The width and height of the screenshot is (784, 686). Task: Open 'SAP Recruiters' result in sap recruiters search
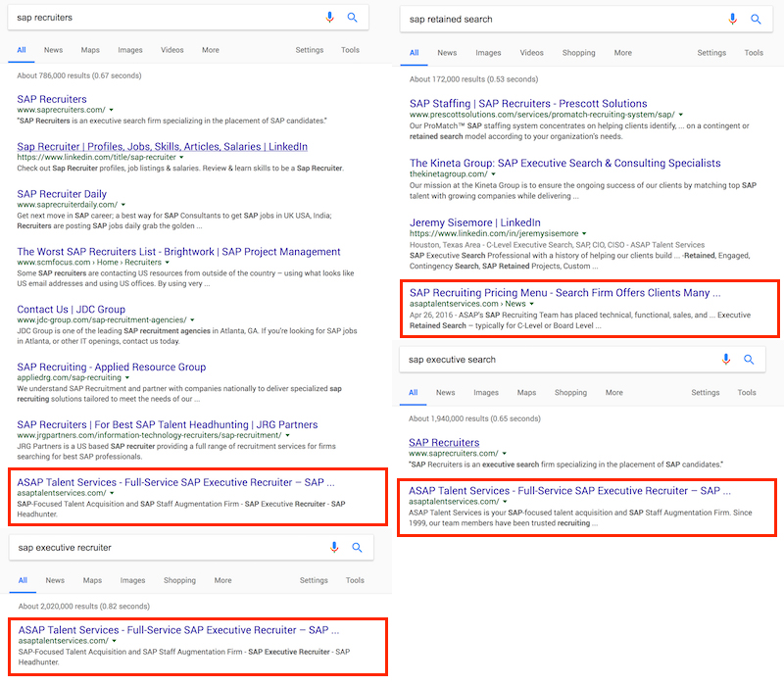[x=52, y=99]
